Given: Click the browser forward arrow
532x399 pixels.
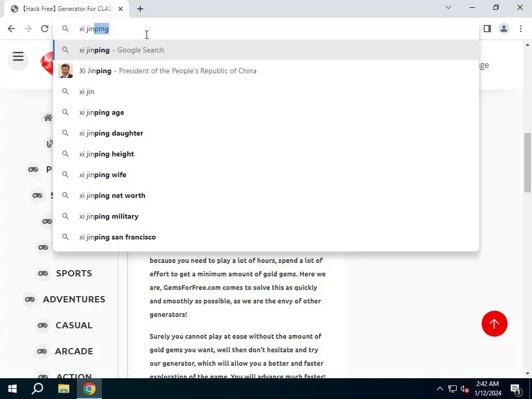Looking at the screenshot, I should click(x=28, y=29).
